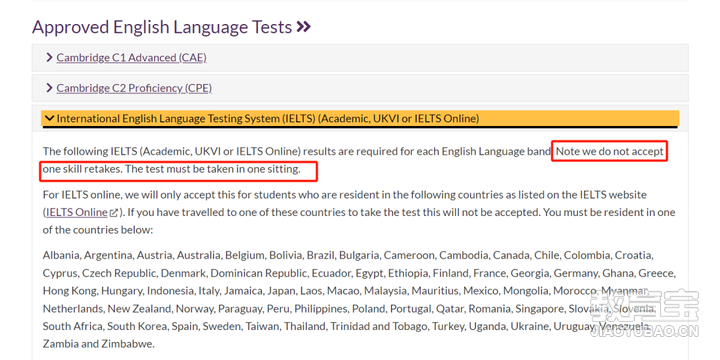Image resolution: width=720 pixels, height=360 pixels.
Task: Open the Cambridge C2 Proficiency (CPE) link
Action: pos(134,88)
